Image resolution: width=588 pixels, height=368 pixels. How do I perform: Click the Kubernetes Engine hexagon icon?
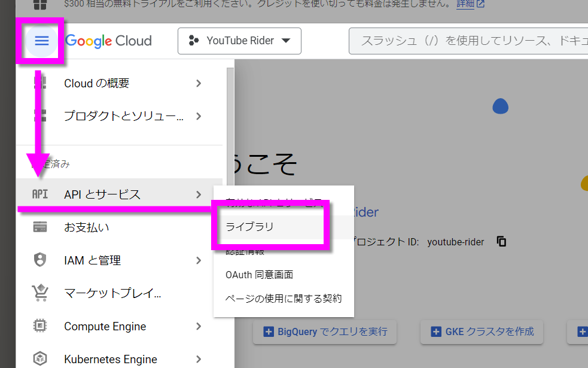click(39, 358)
